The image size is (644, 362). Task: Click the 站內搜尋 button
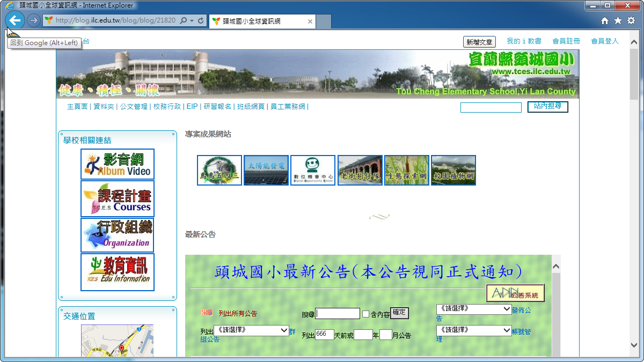tap(547, 107)
